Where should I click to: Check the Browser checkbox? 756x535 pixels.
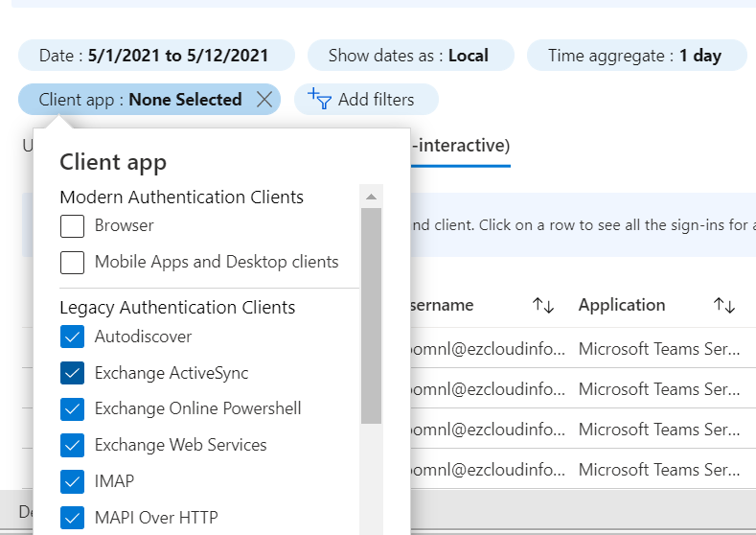point(73,226)
